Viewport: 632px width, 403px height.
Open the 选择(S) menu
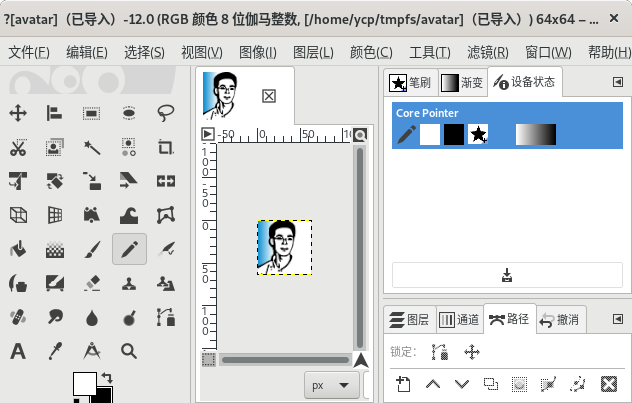144,52
